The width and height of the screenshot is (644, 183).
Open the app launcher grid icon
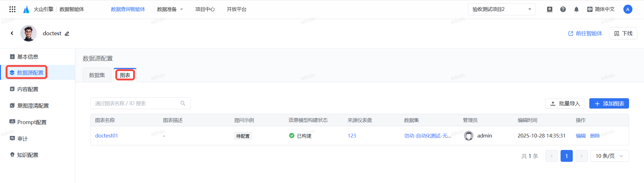click(12, 9)
